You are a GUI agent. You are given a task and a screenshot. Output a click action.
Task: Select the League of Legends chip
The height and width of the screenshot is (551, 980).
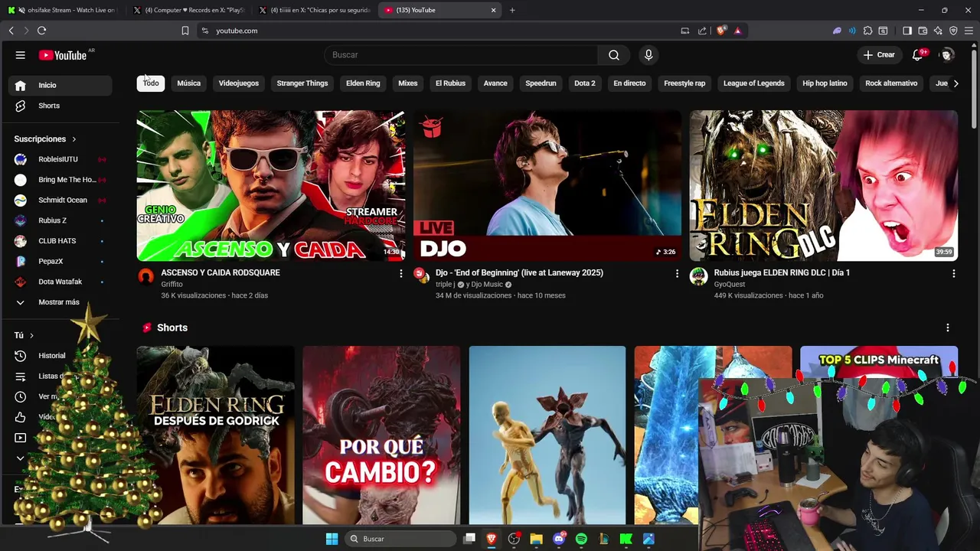pyautogui.click(x=754, y=83)
